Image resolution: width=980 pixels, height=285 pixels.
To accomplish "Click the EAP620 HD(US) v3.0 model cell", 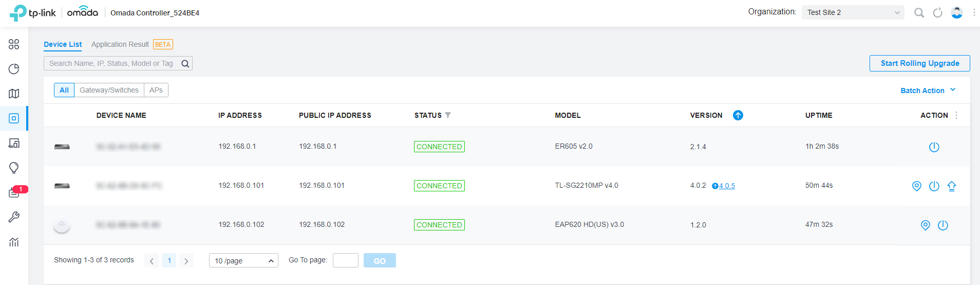I will 590,224.
